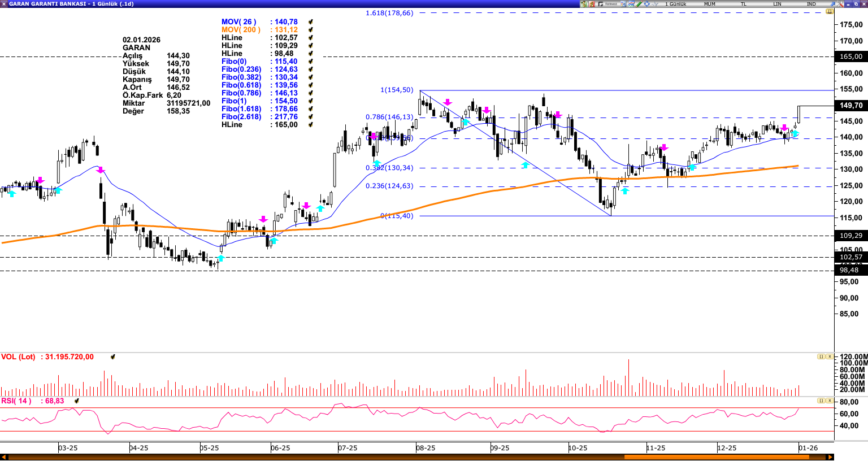
Task: Select the 149,70 last price tag
Action: 851,106
